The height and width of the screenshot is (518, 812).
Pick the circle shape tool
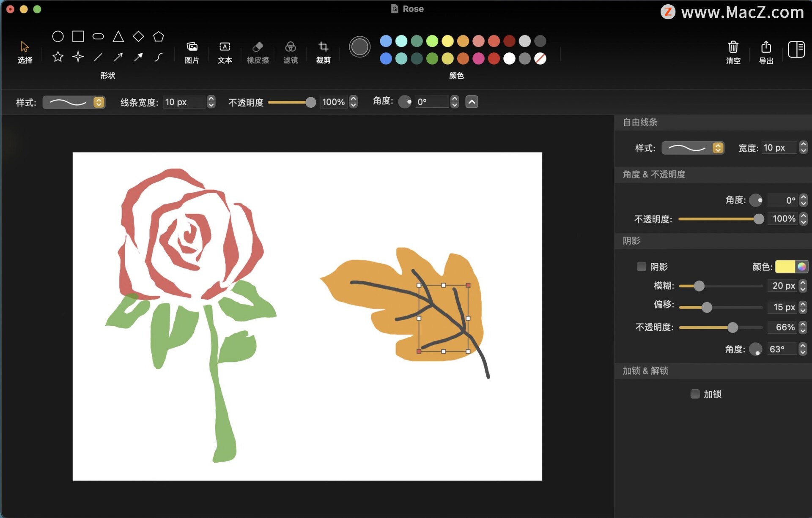tap(58, 37)
